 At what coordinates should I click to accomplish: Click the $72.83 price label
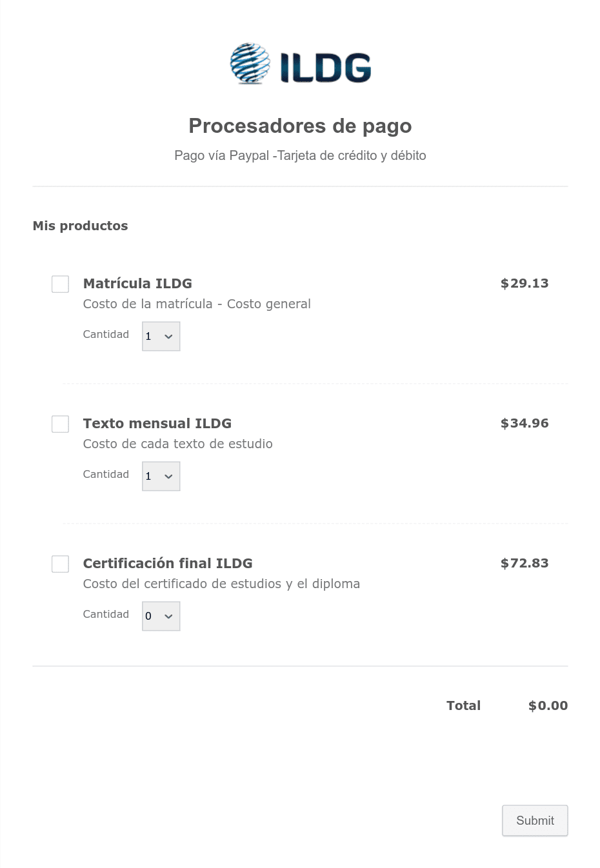pyautogui.click(x=525, y=563)
